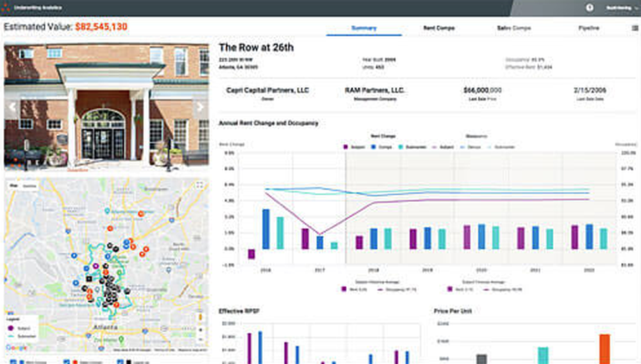Zoom in on the map
This screenshot has width=641, height=364.
point(200,330)
